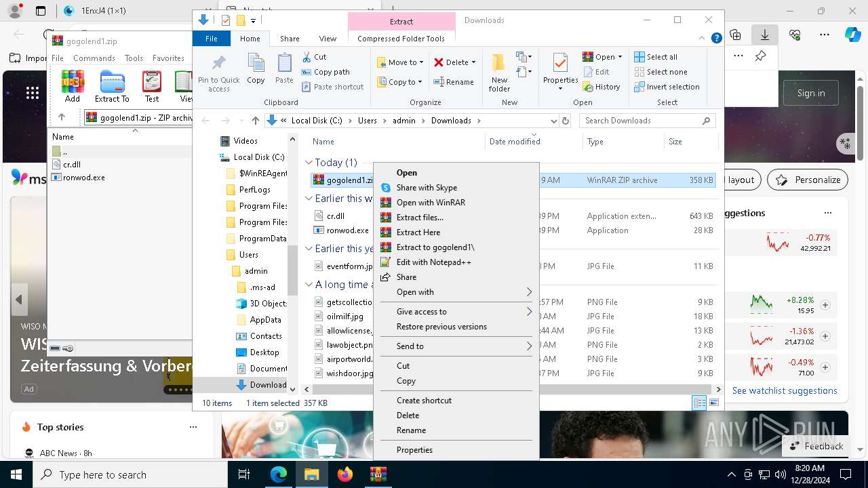This screenshot has height=488, width=868.
Task: Click History in the Open group
Action: [x=601, y=87]
